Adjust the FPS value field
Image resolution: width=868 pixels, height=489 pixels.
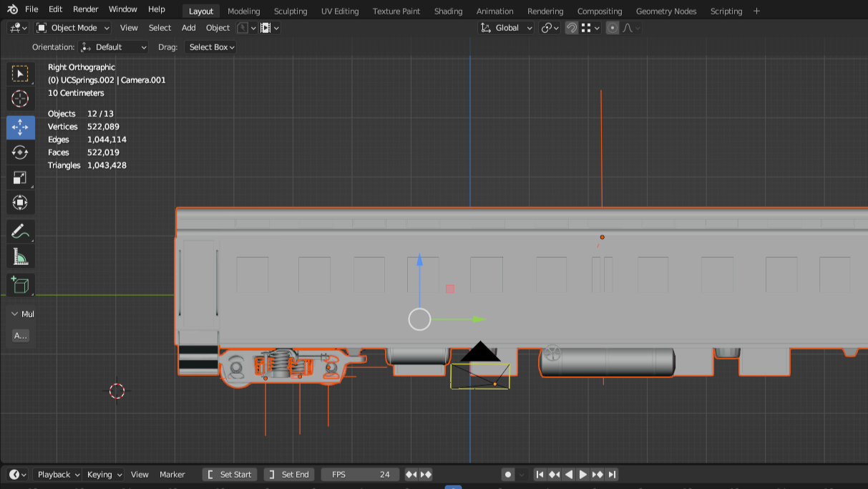coord(360,475)
